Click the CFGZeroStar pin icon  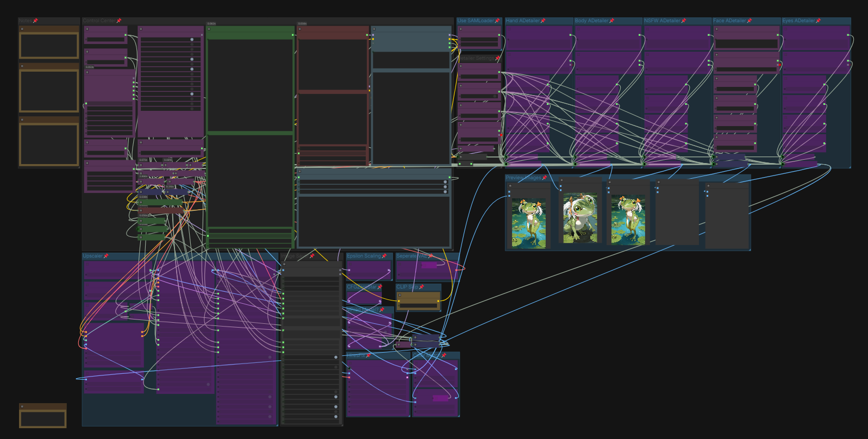click(x=379, y=287)
